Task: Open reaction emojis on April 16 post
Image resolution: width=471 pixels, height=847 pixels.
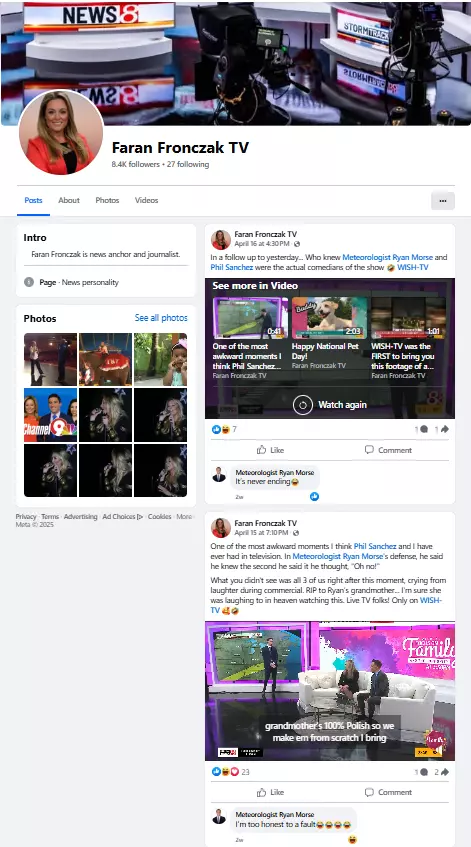Action: tap(221, 429)
